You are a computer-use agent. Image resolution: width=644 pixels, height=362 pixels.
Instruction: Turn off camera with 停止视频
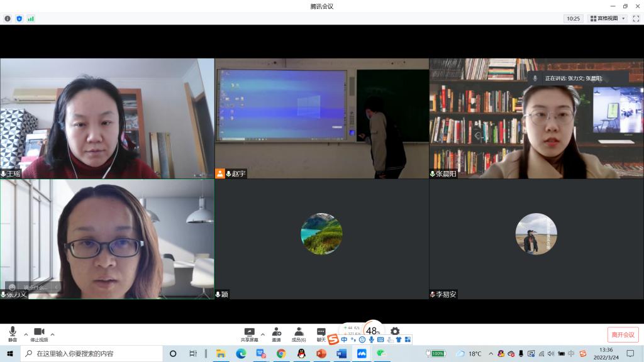[39, 334]
